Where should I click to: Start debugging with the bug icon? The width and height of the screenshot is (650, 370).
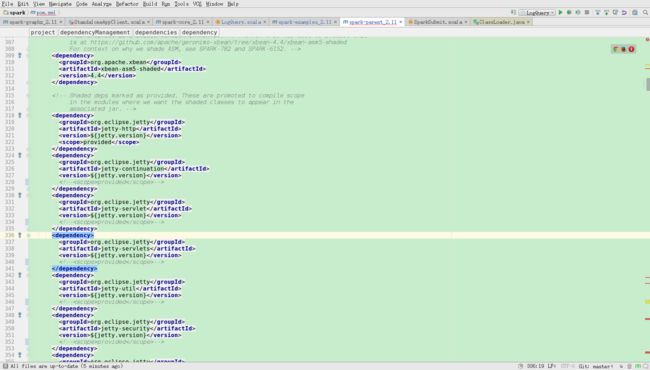[x=569, y=12]
